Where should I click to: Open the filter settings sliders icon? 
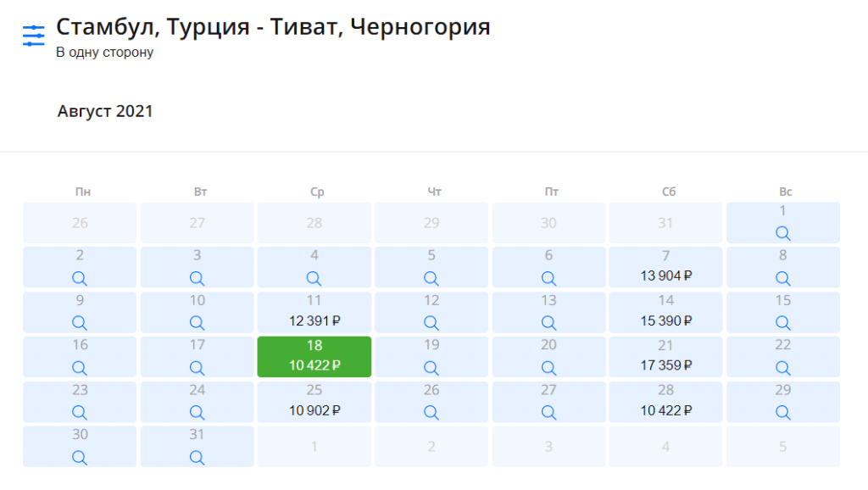tap(33, 36)
